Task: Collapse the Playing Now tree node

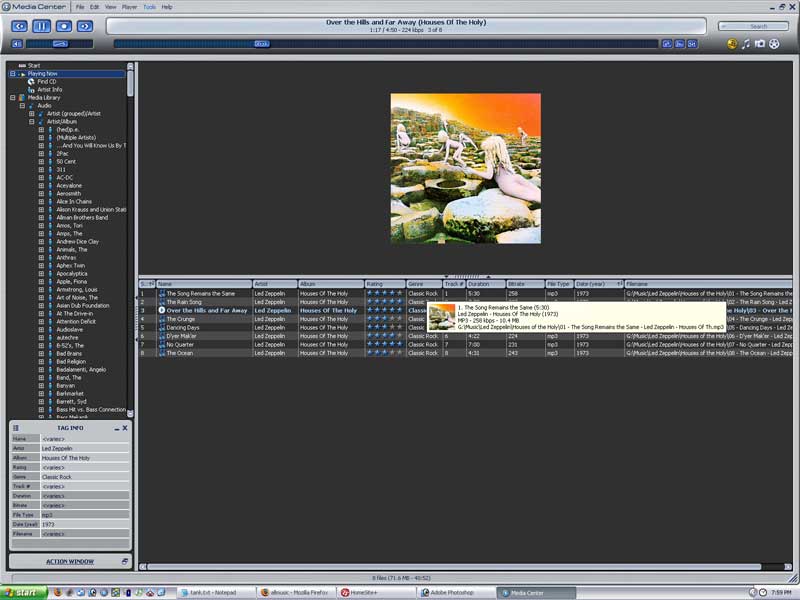Action: (13, 73)
